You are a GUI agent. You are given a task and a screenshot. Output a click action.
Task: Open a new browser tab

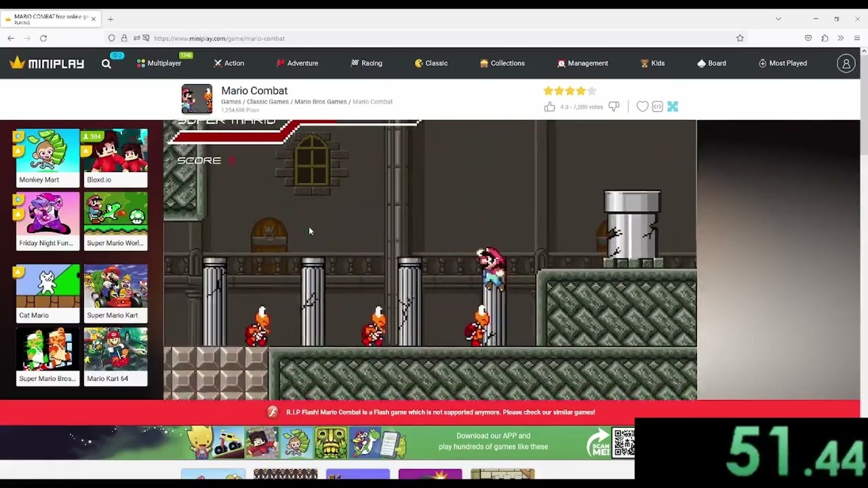pos(111,19)
